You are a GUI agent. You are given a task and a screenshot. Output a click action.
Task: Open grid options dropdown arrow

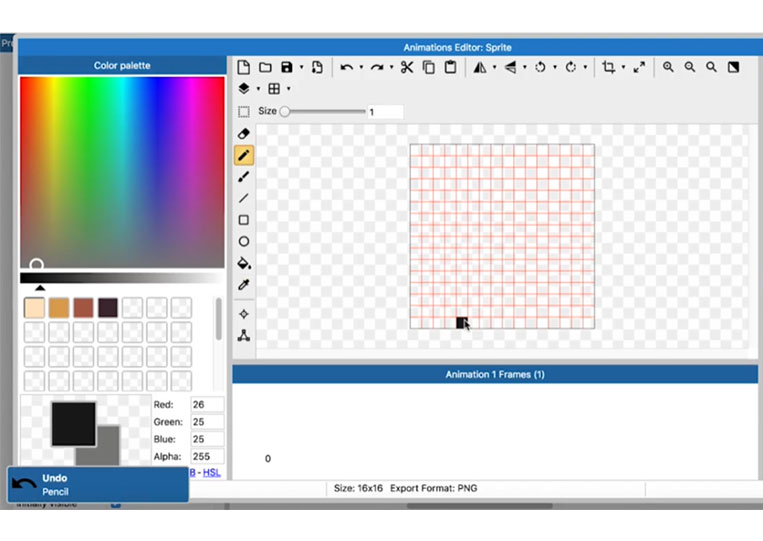(289, 89)
